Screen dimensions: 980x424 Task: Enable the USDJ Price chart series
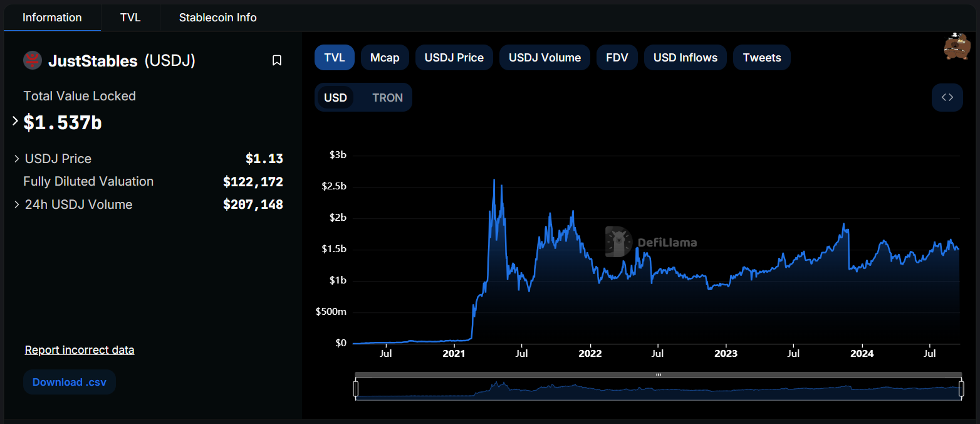pyautogui.click(x=454, y=58)
